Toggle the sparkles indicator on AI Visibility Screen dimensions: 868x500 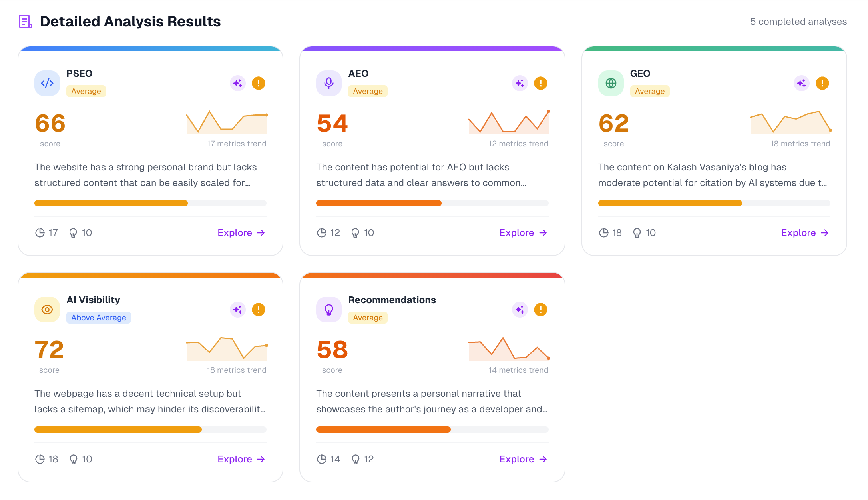click(x=237, y=309)
